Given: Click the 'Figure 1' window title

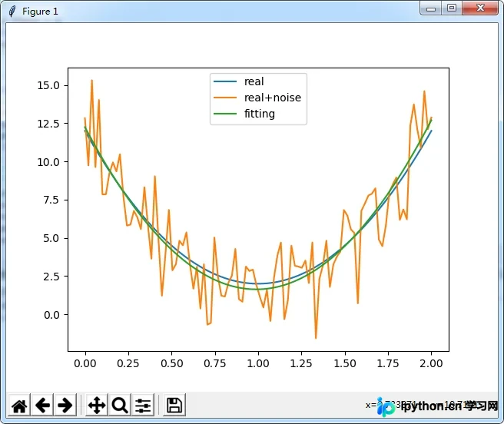Looking at the screenshot, I should (x=40, y=12).
